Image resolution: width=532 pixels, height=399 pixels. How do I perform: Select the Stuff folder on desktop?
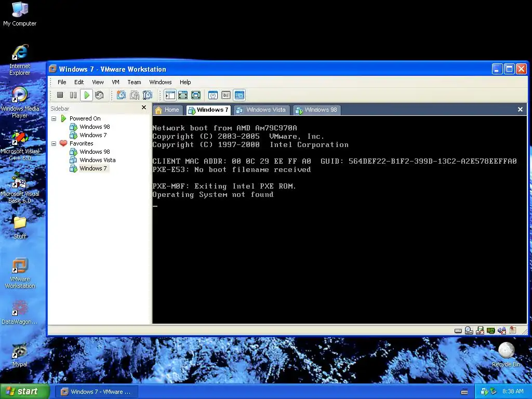(x=20, y=228)
